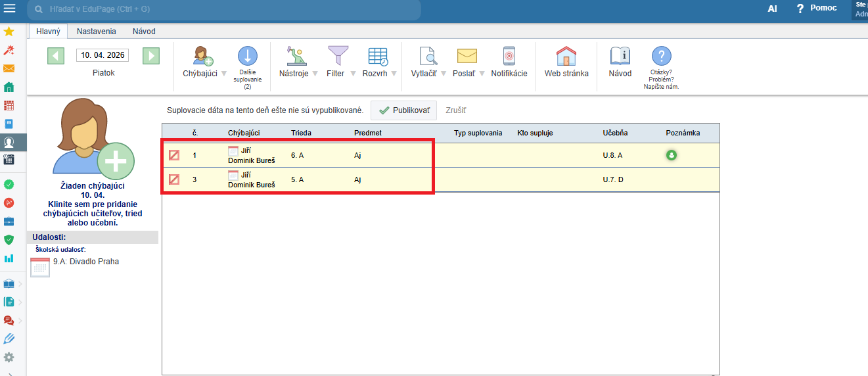Click the yellow star favorites sidebar icon
Viewport: 868px width, 376px height.
(9, 32)
